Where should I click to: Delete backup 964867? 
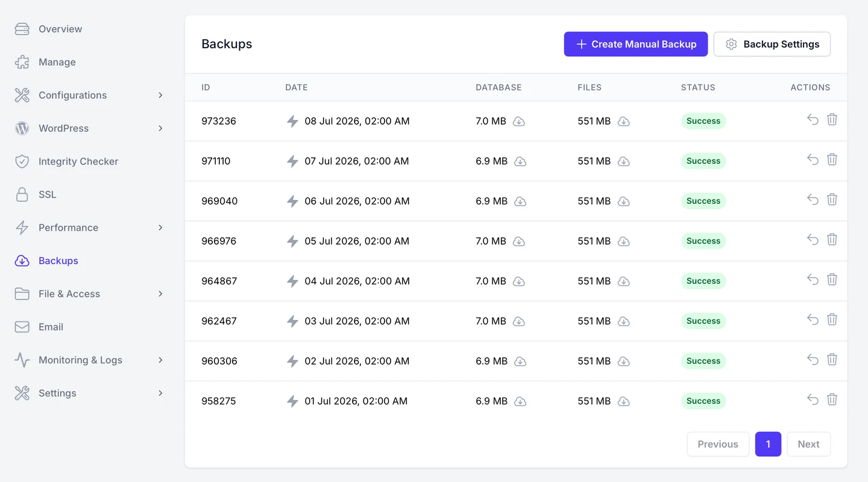832,279
